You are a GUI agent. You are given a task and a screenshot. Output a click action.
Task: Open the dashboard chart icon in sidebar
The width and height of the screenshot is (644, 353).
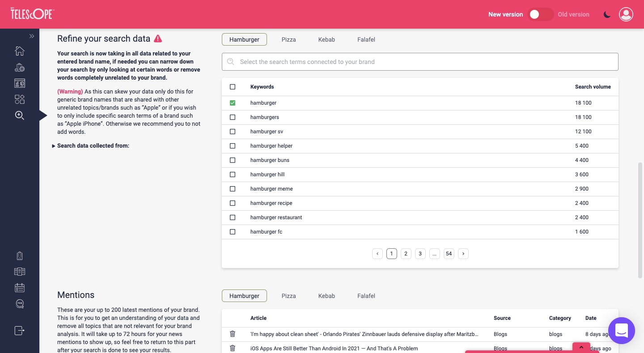(x=20, y=83)
